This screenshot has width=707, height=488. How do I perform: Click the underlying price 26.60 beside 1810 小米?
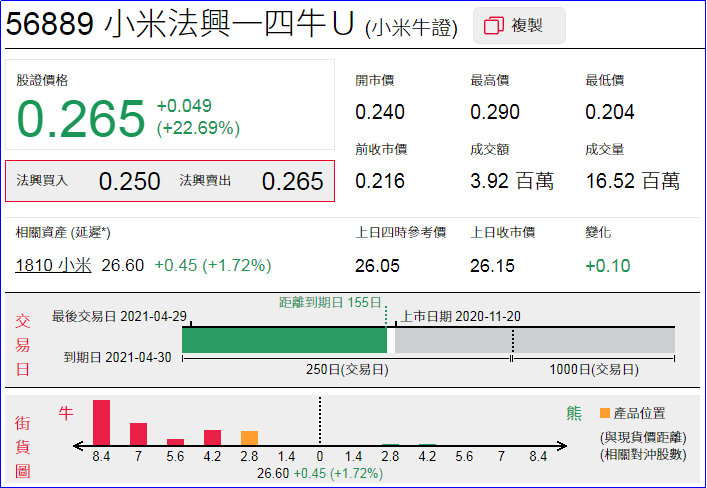(123, 265)
